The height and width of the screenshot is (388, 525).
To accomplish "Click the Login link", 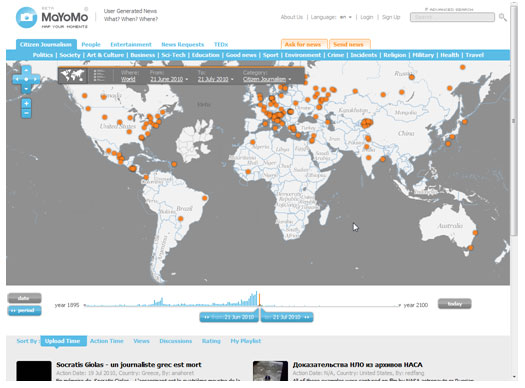I will (367, 17).
